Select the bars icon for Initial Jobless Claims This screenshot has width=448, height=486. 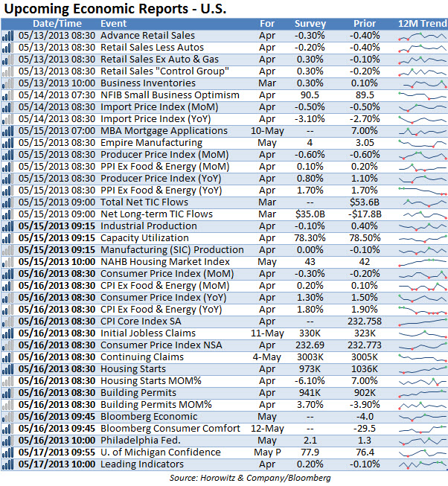click(7, 333)
